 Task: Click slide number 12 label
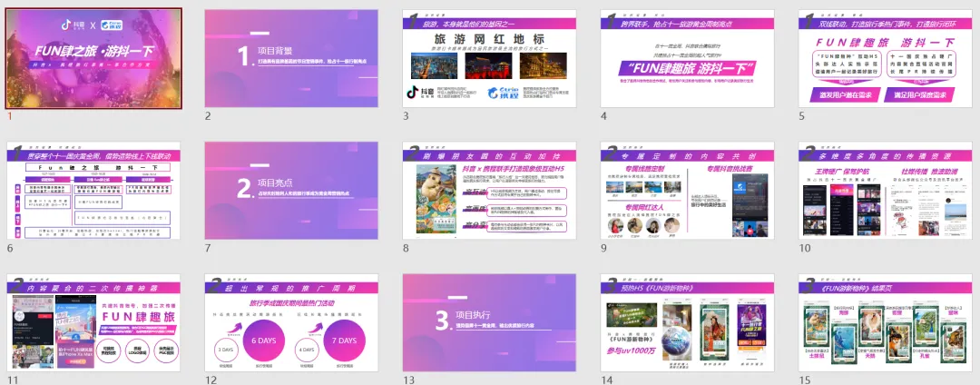pos(211,380)
